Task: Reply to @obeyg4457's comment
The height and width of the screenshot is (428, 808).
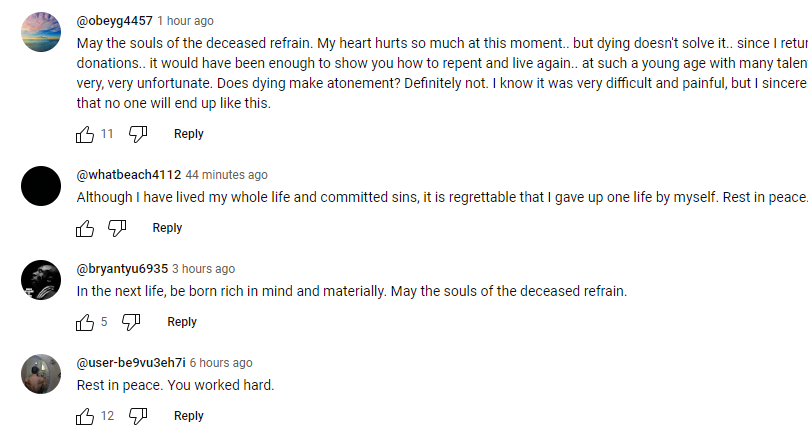Action: [x=188, y=134]
